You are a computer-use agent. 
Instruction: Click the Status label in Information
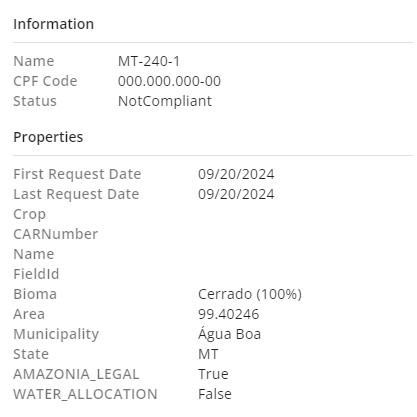35,101
